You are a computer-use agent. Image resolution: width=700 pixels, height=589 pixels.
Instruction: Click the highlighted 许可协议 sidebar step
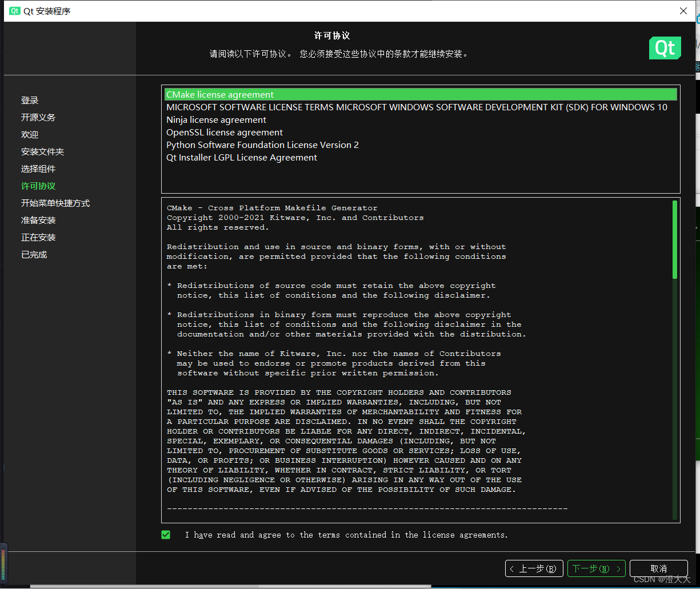point(38,186)
